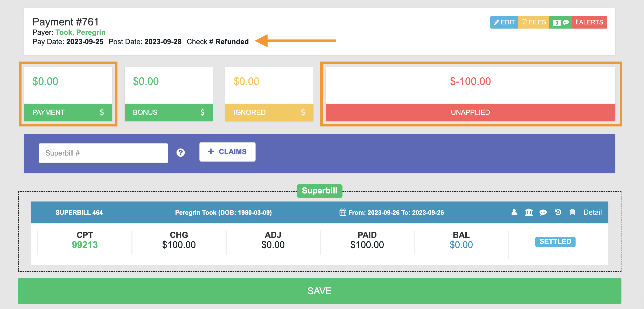Open the comments counter button showing 0
Viewport: 644px width, 309px height.
click(560, 22)
